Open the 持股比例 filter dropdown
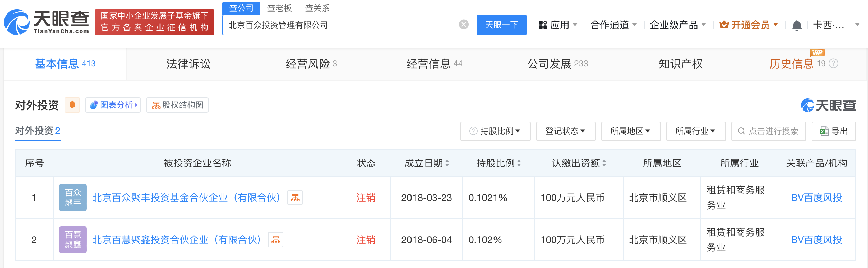 click(x=495, y=131)
